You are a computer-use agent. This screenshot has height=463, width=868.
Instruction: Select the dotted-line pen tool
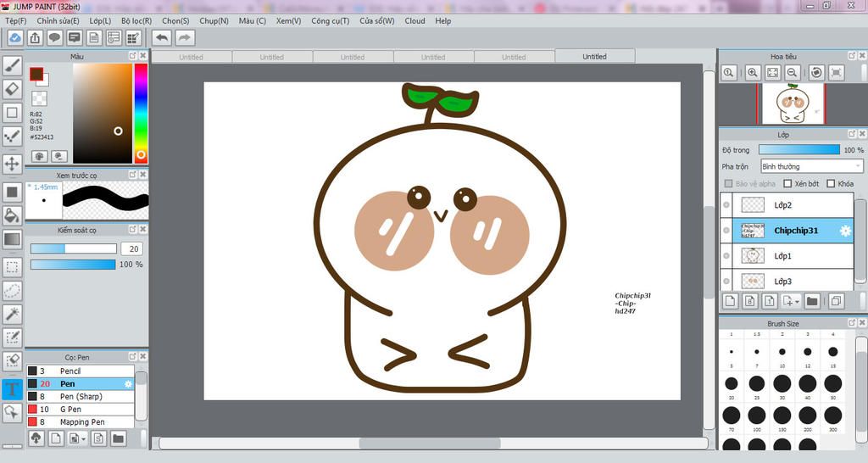tap(12, 136)
